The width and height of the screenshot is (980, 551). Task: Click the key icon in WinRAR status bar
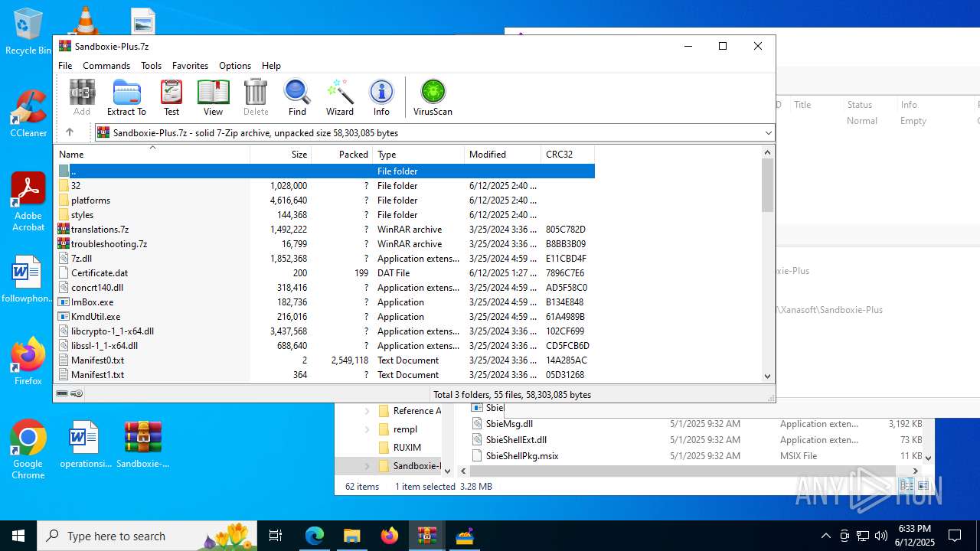(x=77, y=393)
